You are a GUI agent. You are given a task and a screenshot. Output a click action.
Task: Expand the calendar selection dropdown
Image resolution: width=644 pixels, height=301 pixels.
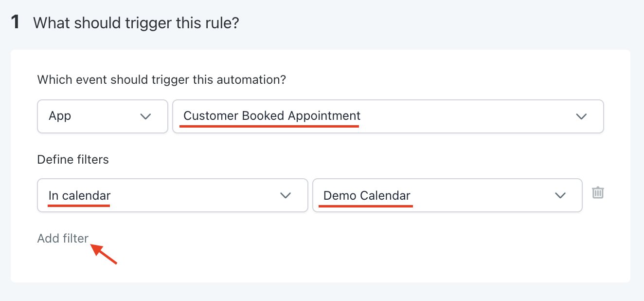[x=447, y=195]
